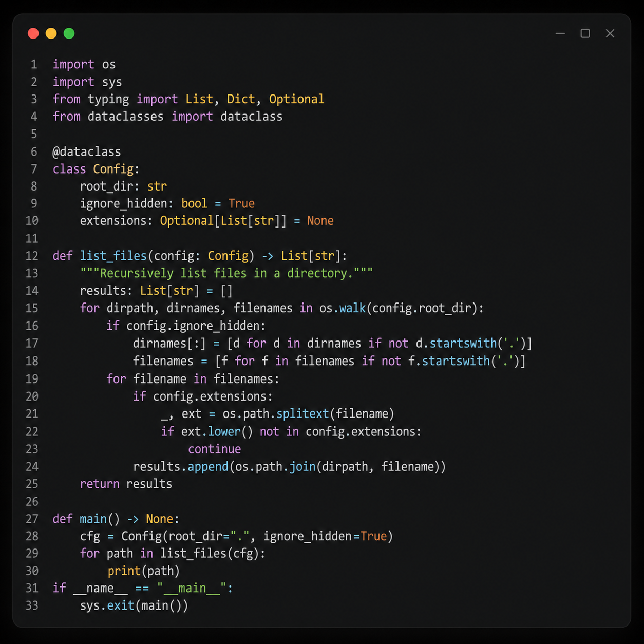The height and width of the screenshot is (644, 644).
Task: Click "list_files(cfg)" call on line 29
Action: coord(210,554)
